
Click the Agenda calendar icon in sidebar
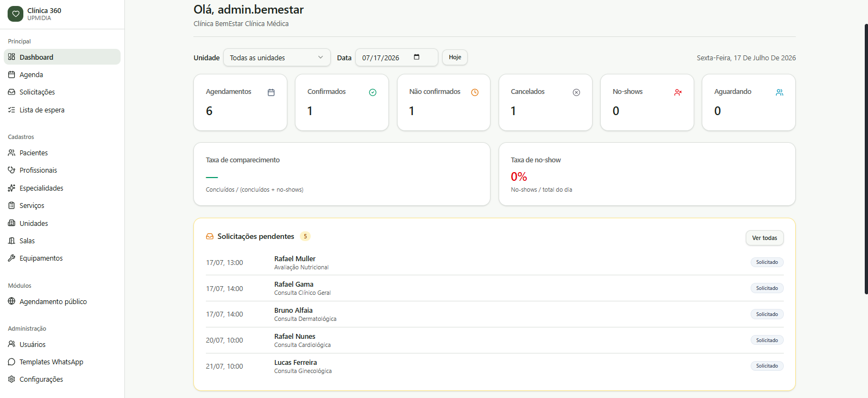pyautogui.click(x=11, y=74)
